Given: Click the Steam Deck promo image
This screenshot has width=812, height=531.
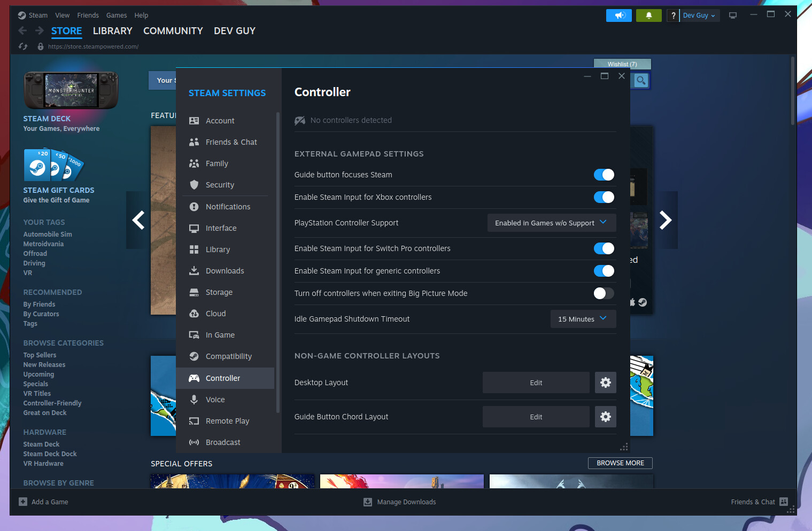Looking at the screenshot, I should [71, 90].
